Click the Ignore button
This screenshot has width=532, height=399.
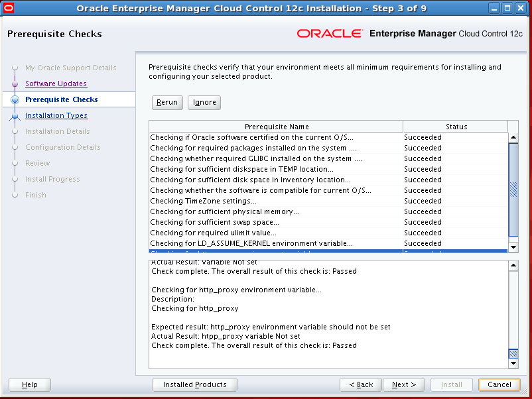[204, 102]
